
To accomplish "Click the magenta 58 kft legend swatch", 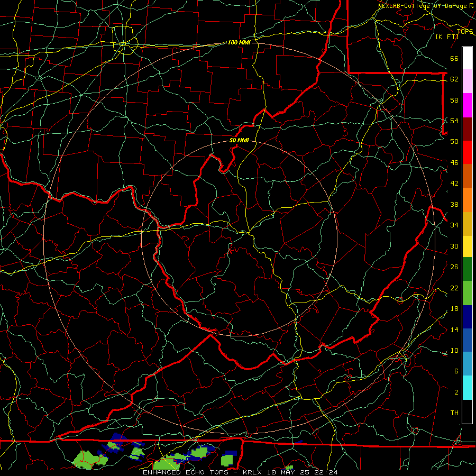I will tap(467, 105).
